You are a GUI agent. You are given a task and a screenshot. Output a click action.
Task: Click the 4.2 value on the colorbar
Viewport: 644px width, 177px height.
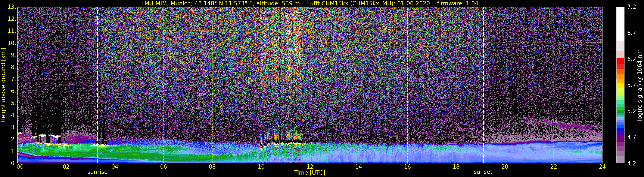(x=632, y=163)
